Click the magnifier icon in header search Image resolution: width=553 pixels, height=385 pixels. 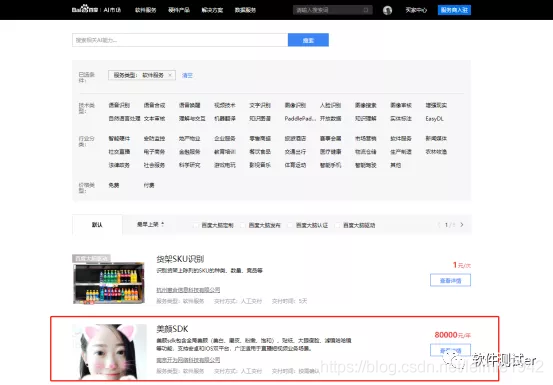[x=366, y=10]
